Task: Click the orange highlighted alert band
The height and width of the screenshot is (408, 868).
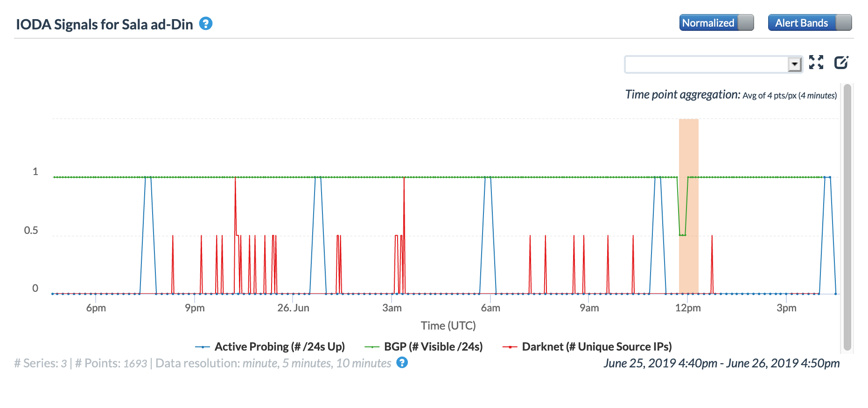Action: (689, 205)
